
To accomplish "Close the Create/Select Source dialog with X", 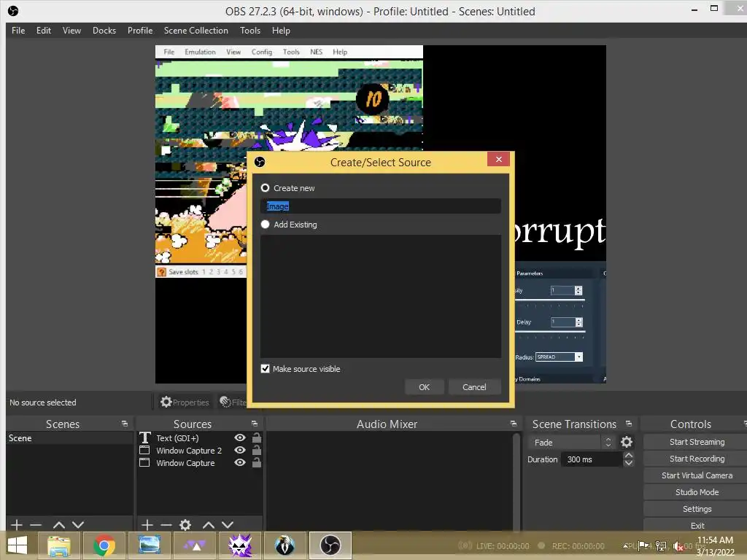I will (498, 159).
